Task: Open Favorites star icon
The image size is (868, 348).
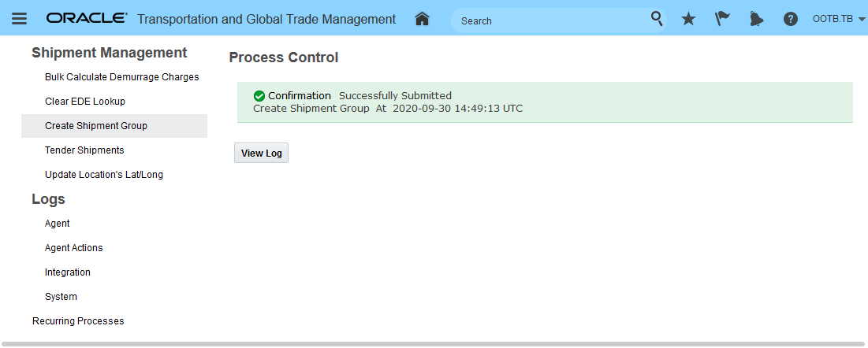Action: tap(688, 19)
